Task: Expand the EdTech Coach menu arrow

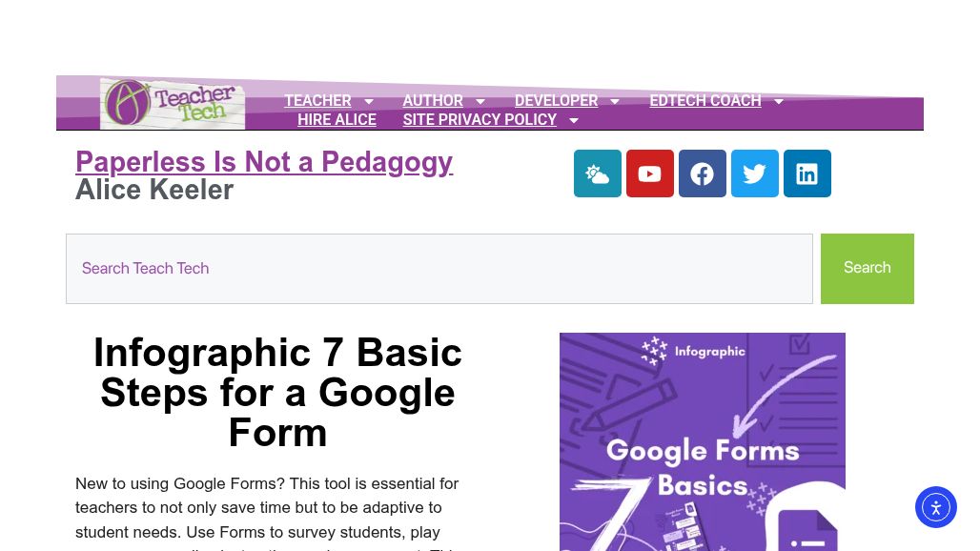Action: pos(778,101)
